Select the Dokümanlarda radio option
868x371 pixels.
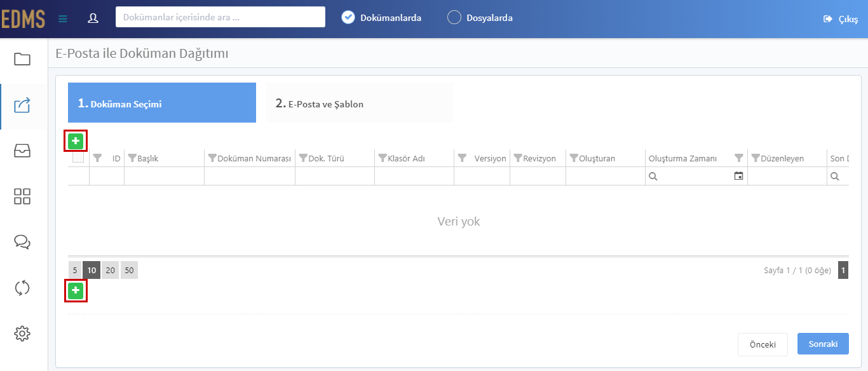click(x=348, y=18)
